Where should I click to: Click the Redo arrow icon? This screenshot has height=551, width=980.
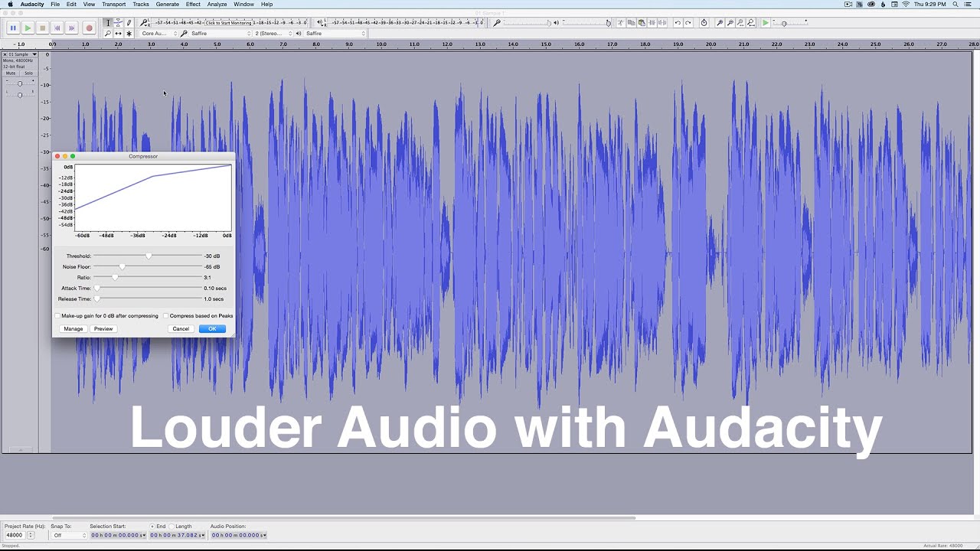point(688,23)
